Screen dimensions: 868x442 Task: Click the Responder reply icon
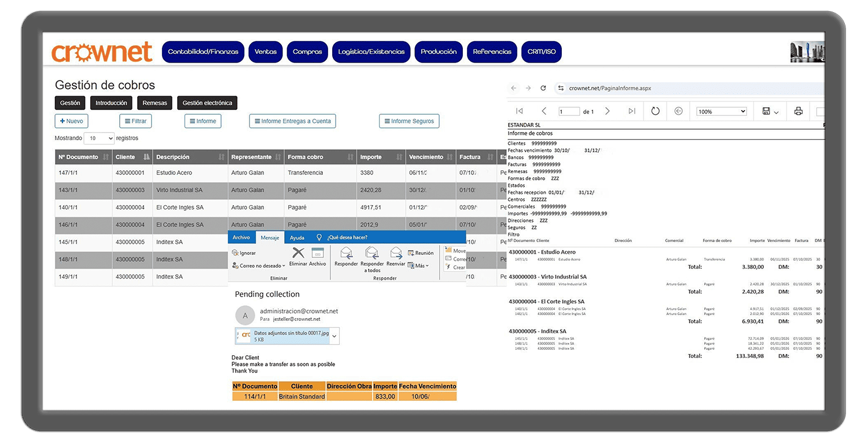coord(346,253)
